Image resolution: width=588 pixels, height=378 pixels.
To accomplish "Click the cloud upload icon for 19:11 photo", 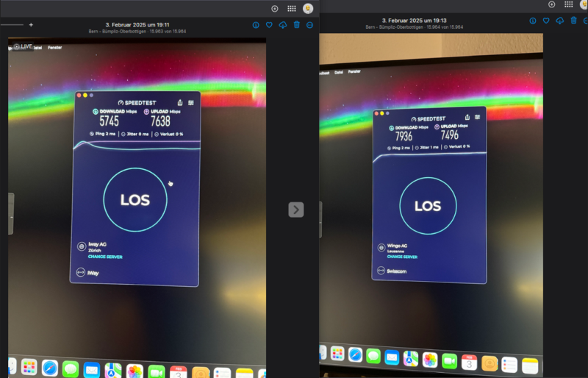I will point(283,25).
